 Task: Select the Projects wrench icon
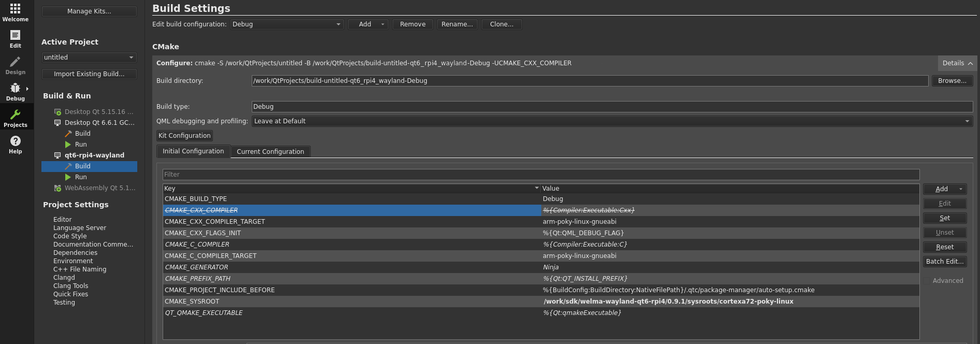pyautogui.click(x=15, y=115)
